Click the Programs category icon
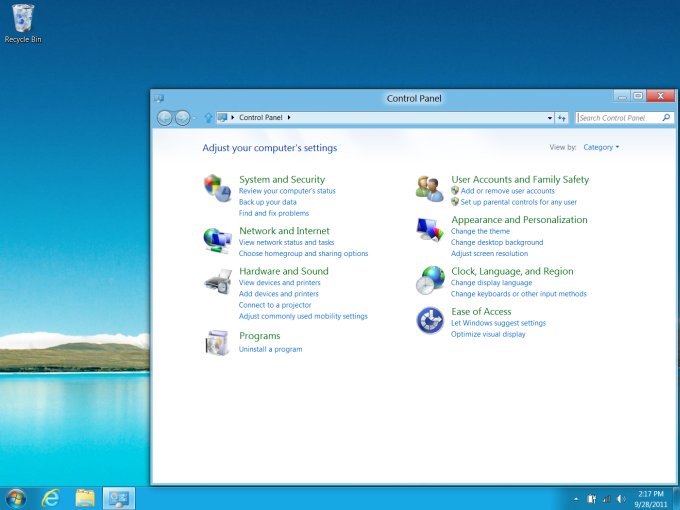The width and height of the screenshot is (680, 510). coord(217,343)
